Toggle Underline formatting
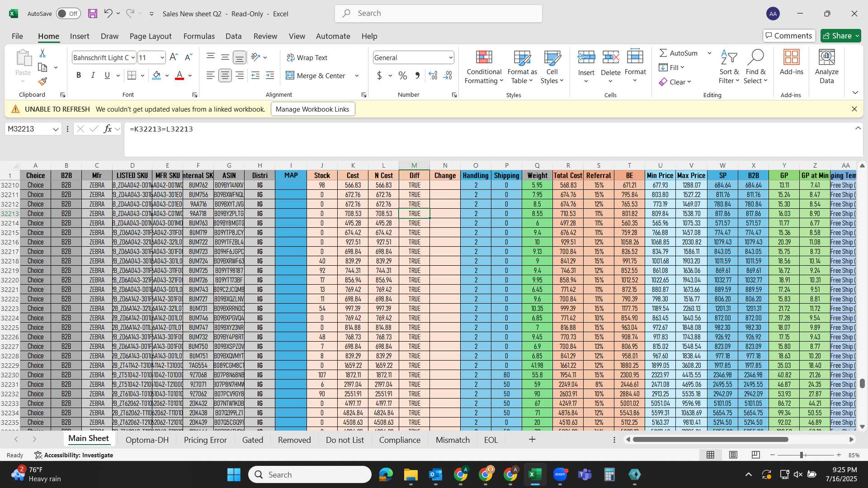The image size is (868, 488). pos(107,75)
